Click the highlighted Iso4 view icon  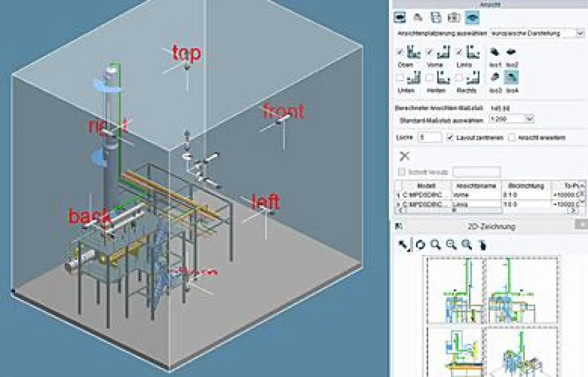tap(512, 77)
